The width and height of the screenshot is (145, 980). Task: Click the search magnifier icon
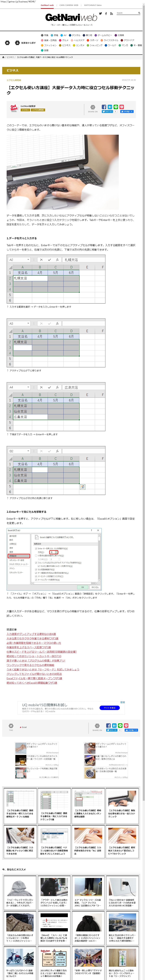(x=139, y=13)
